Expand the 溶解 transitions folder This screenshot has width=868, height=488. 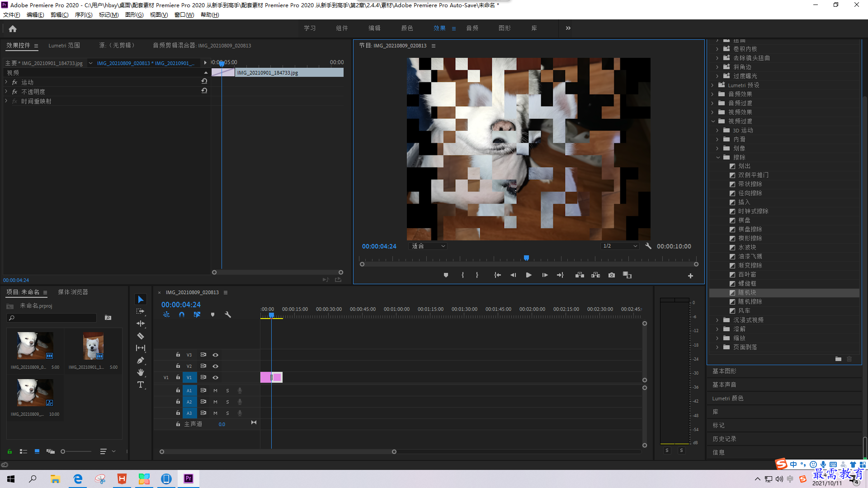point(717,329)
